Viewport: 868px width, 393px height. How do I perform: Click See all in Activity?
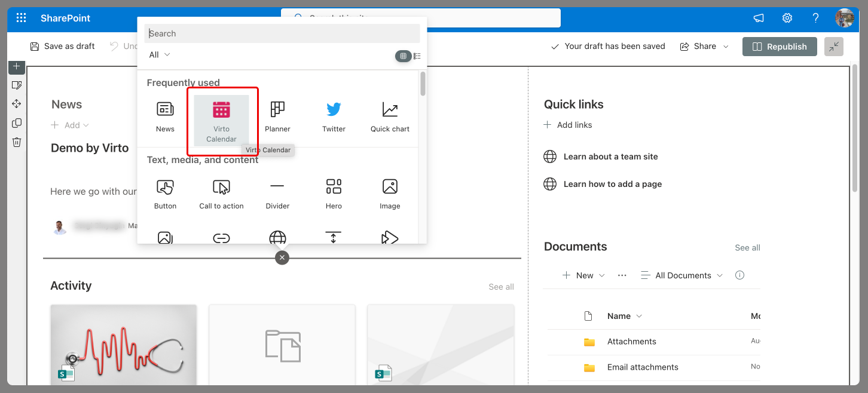[x=501, y=287]
